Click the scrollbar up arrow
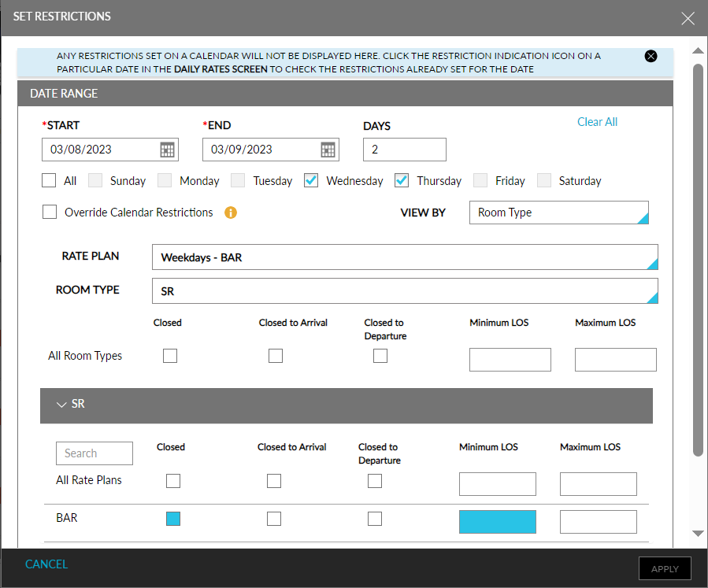The image size is (708, 588). (x=698, y=50)
